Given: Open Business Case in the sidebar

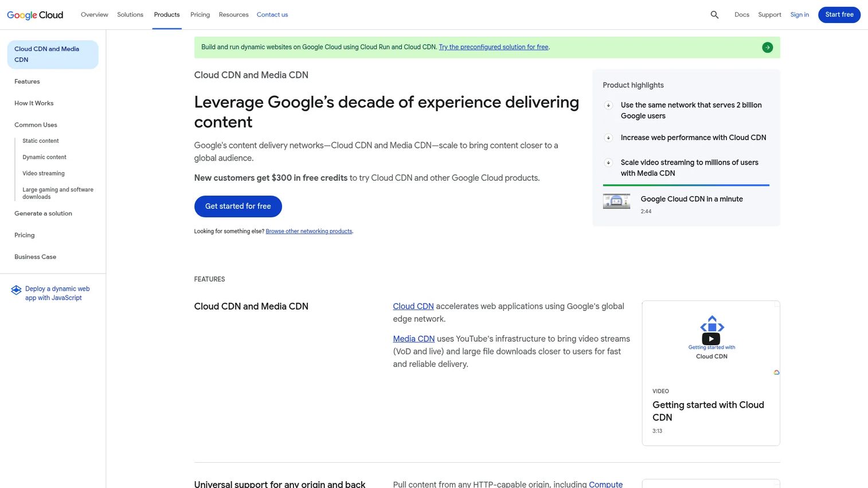Looking at the screenshot, I should click(x=35, y=257).
